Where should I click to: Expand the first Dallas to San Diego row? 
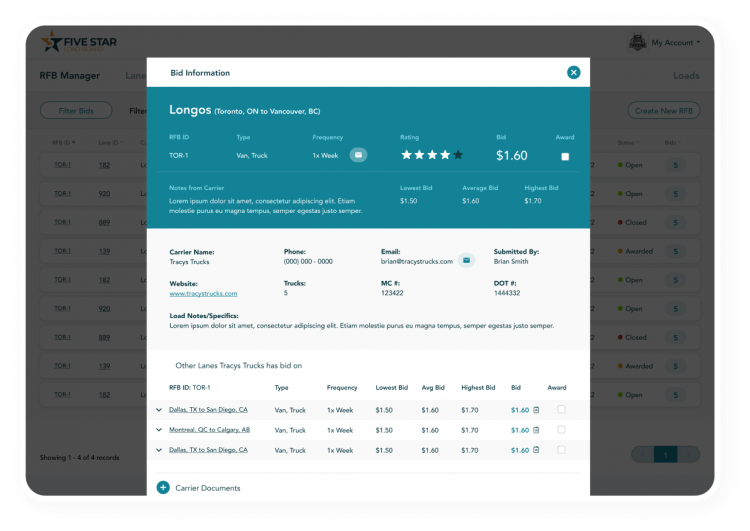coord(158,410)
